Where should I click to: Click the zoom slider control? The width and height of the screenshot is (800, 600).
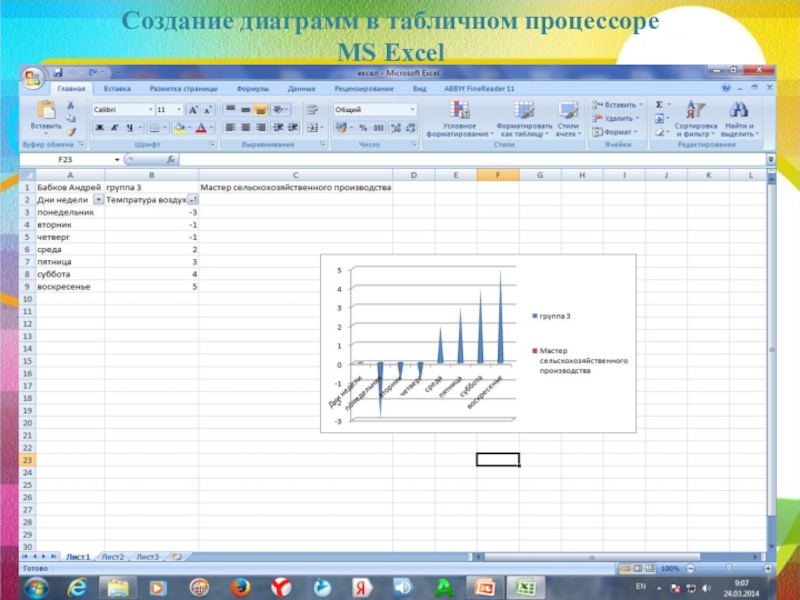coord(729,568)
